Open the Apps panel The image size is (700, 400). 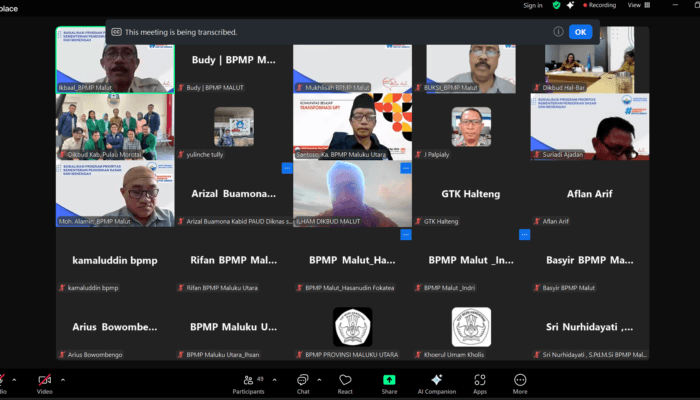tap(480, 383)
